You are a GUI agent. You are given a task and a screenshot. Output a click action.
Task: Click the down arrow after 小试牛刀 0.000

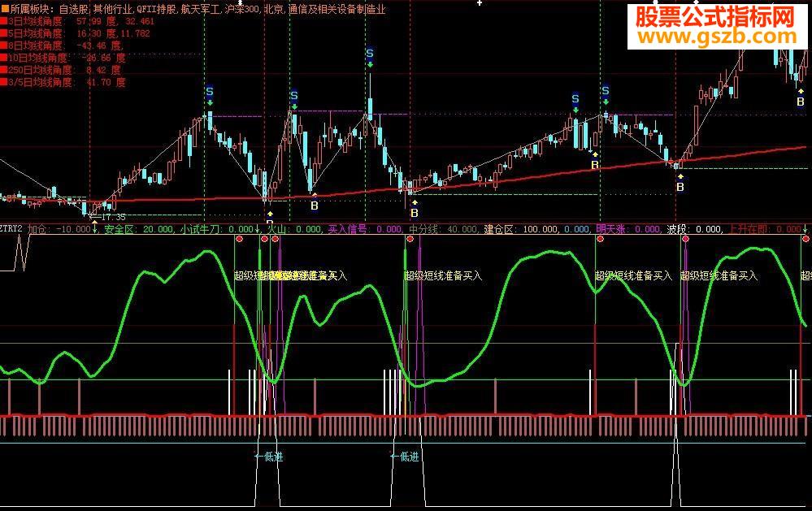258,229
